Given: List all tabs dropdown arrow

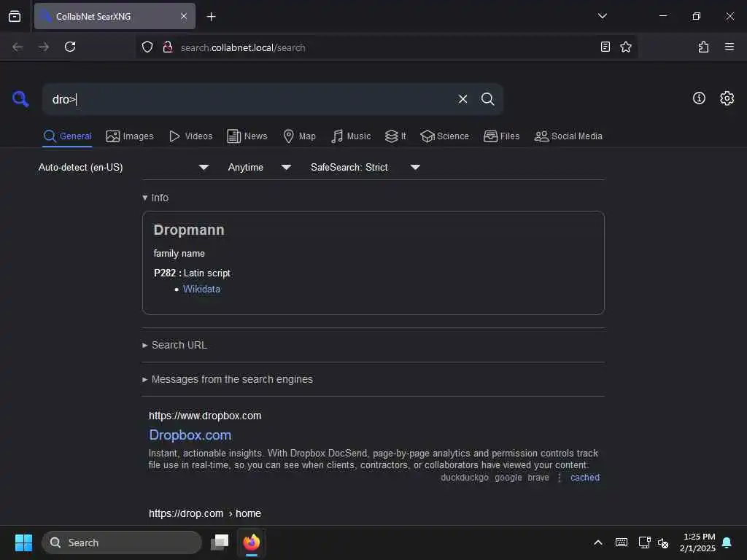Looking at the screenshot, I should (x=602, y=16).
